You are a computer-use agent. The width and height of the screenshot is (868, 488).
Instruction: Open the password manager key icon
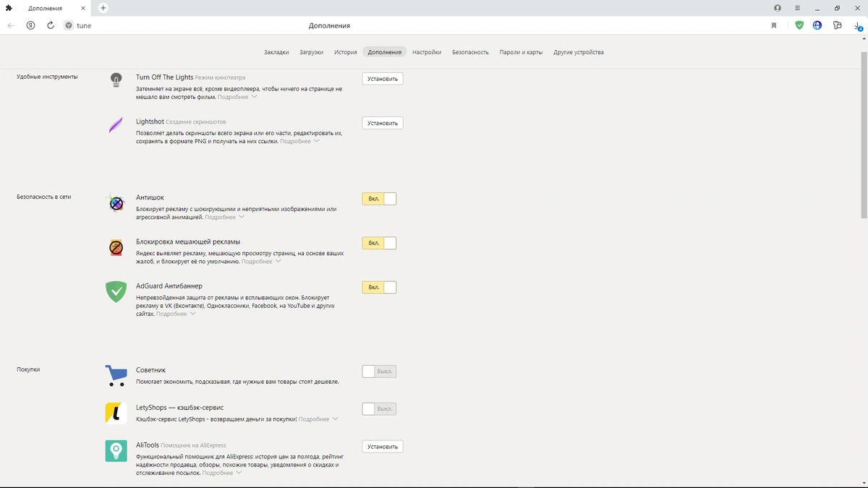coord(838,25)
